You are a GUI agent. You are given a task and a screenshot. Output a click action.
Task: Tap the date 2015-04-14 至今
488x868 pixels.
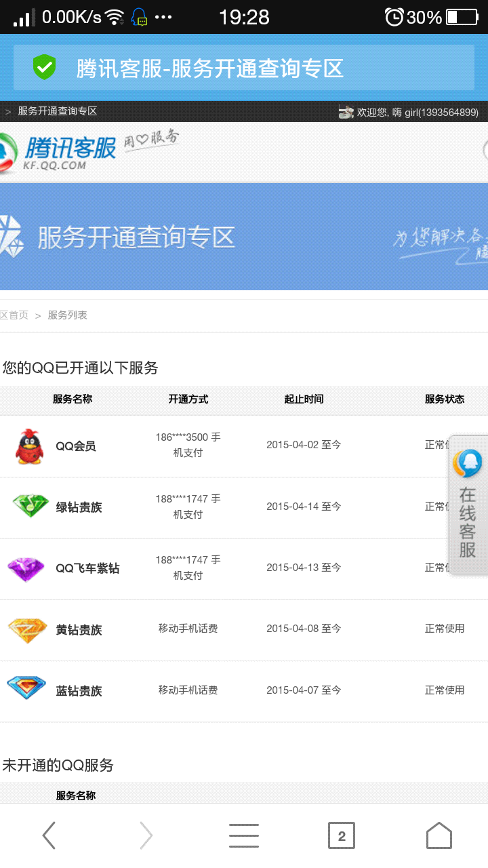pos(304,507)
